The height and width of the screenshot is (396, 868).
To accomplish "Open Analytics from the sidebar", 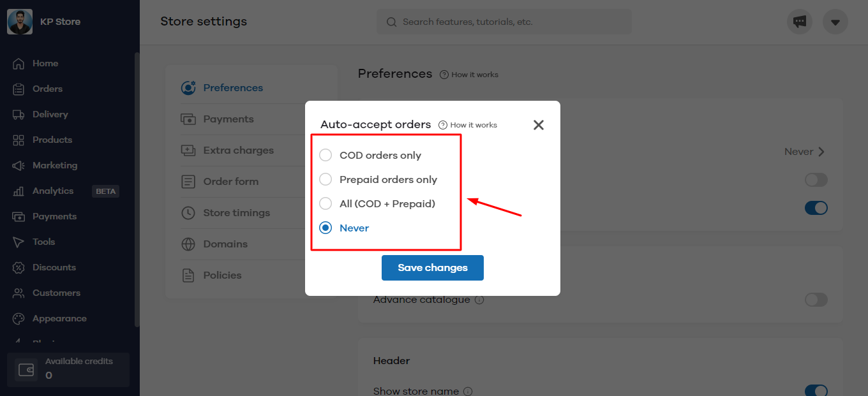I will pyautogui.click(x=53, y=191).
